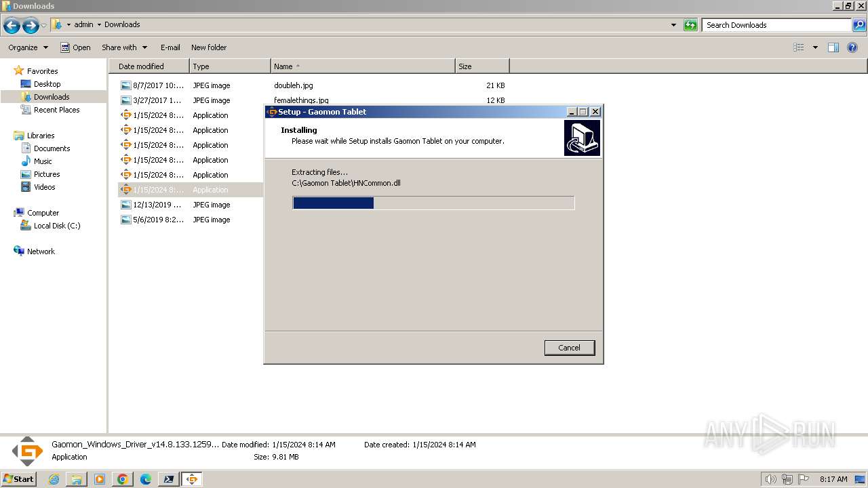Expand the view options dropdown arrow
Viewport: 868px width, 488px height.
pyautogui.click(x=815, y=47)
